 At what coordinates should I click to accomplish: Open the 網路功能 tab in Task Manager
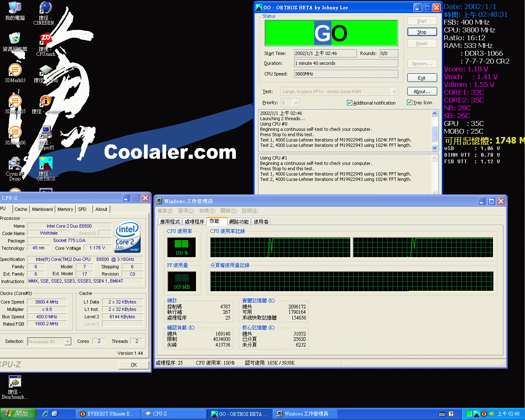click(239, 222)
